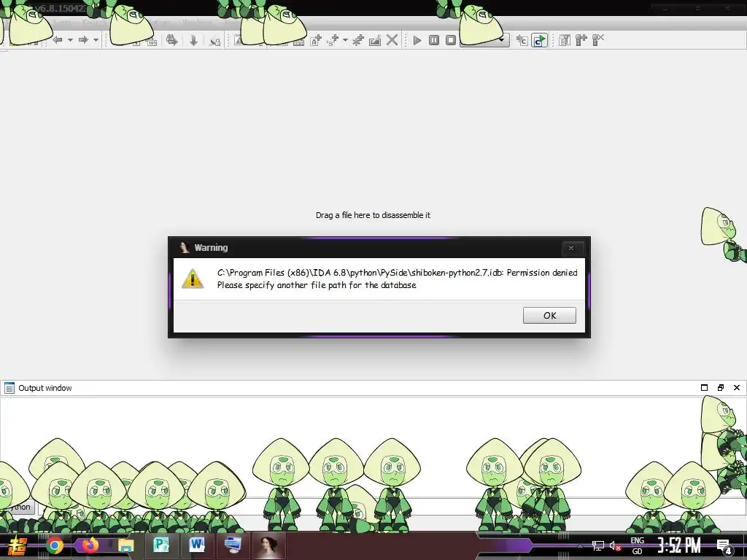Click the toolbar icon with plus sign near end
The image size is (747, 560).
pyautogui.click(x=581, y=40)
